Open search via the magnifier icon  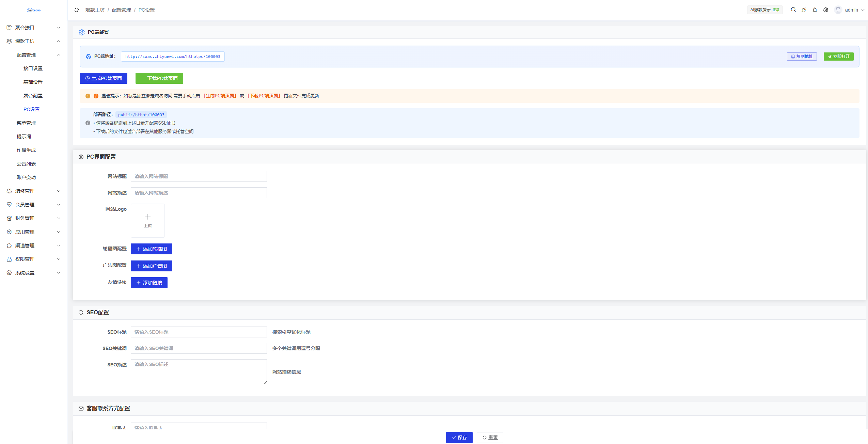click(793, 10)
